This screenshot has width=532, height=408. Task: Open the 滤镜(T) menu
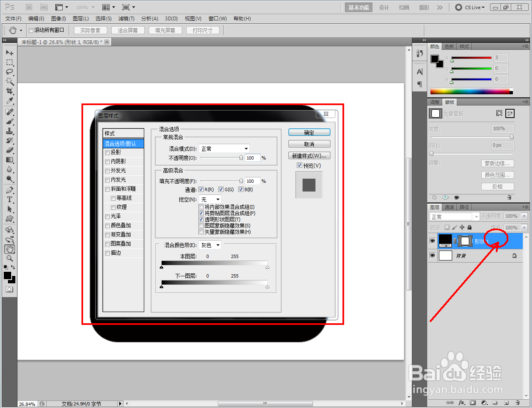pyautogui.click(x=126, y=19)
